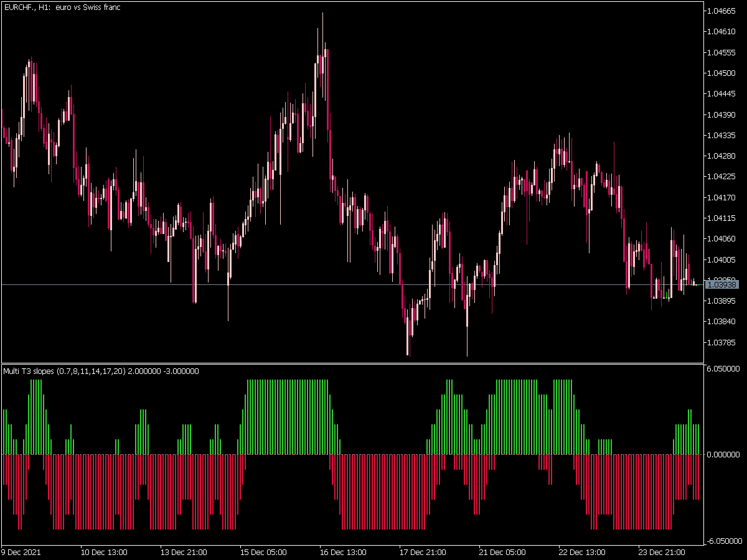The image size is (747, 560).
Task: Click the 15 Dec 05:00 time label
Action: click(x=263, y=552)
